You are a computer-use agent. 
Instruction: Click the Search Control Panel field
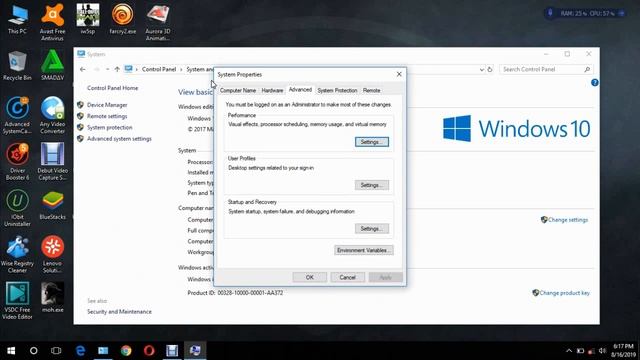click(x=546, y=69)
